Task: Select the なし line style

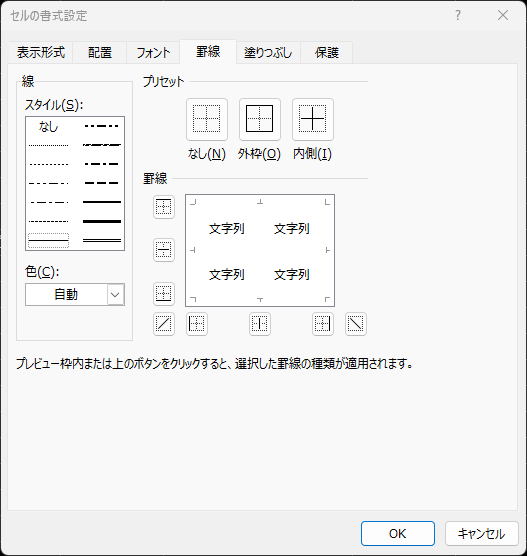Action: (48, 126)
